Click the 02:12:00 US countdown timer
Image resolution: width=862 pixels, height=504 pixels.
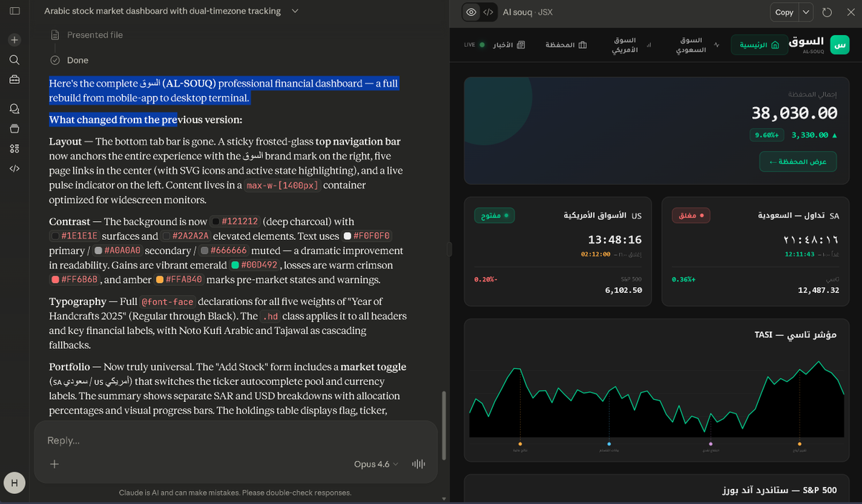point(595,254)
